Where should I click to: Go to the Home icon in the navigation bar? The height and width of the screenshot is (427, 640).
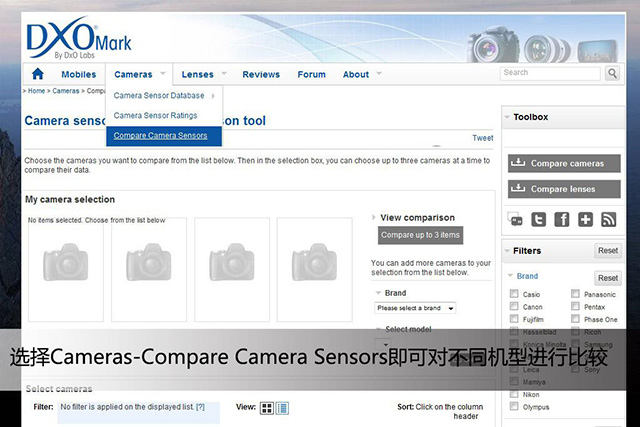click(38, 73)
